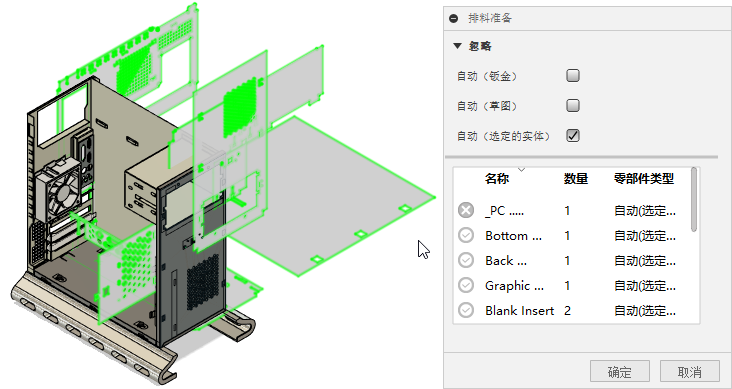Select the Back component name in list

click(x=506, y=261)
